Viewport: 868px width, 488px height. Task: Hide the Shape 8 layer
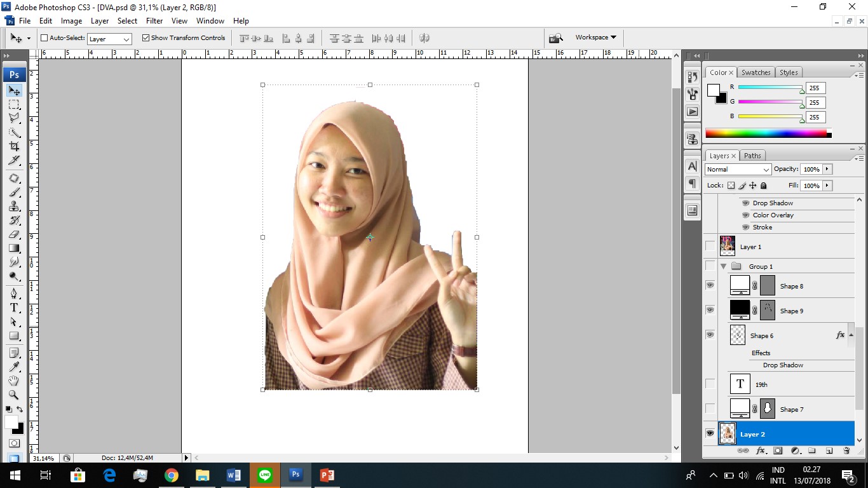tap(710, 285)
